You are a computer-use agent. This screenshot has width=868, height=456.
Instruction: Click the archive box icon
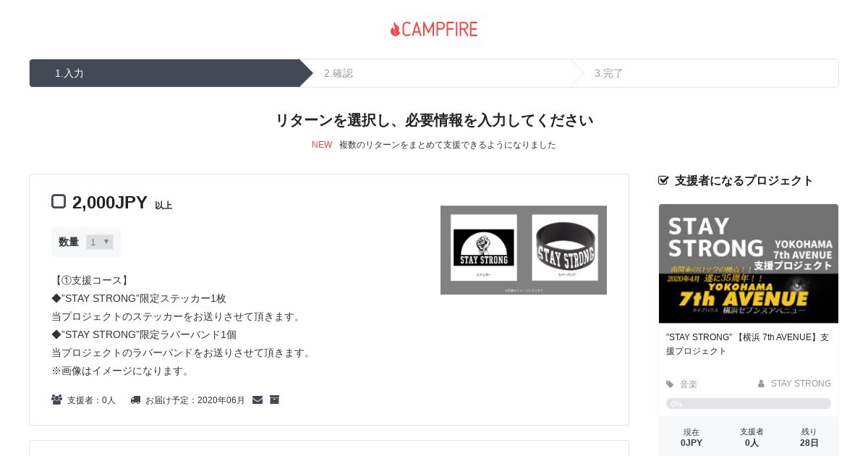coord(274,400)
